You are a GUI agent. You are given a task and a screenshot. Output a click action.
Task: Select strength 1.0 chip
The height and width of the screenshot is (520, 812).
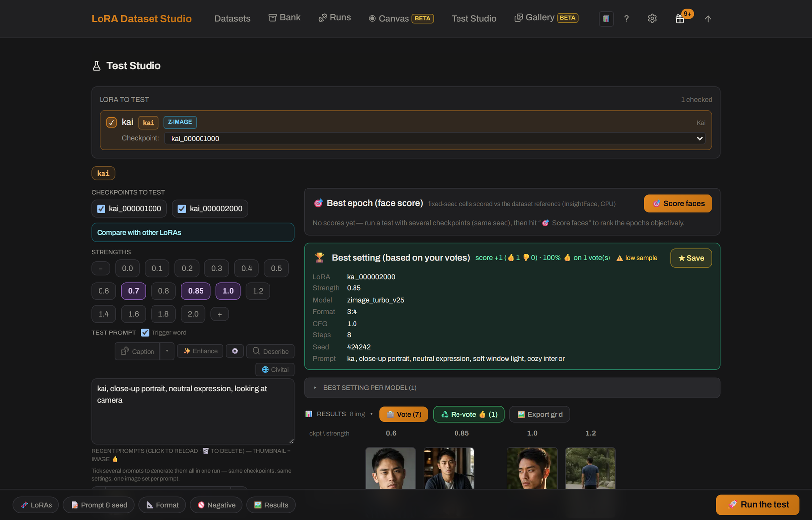(x=228, y=291)
